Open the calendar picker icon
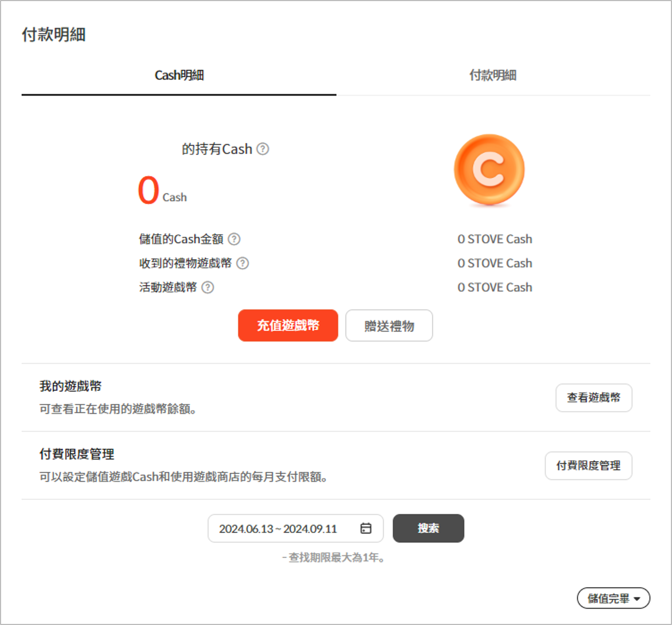 click(366, 528)
